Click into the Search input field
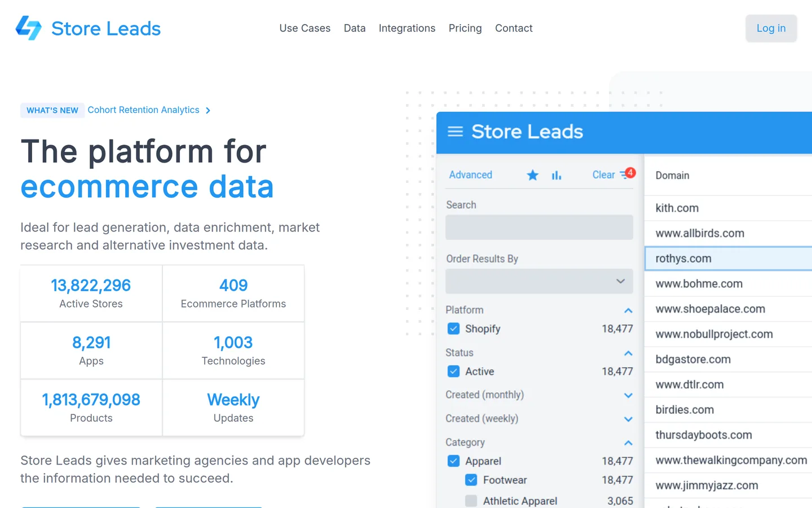The width and height of the screenshot is (812, 508). (539, 227)
